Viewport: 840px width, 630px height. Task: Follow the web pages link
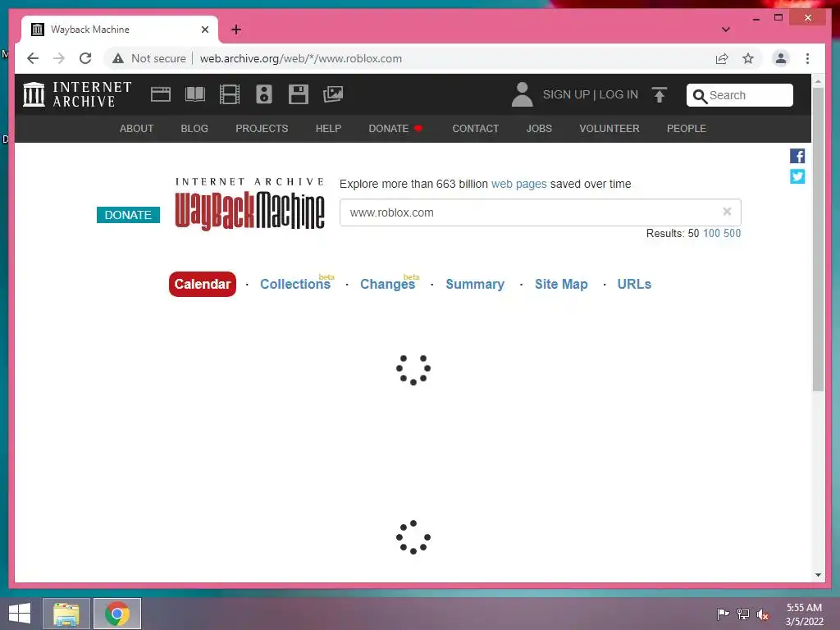[x=519, y=184]
